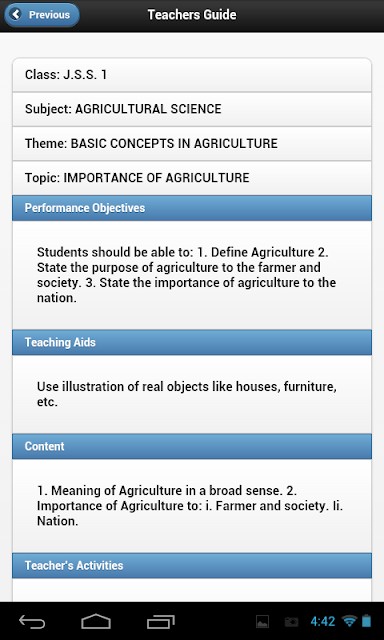Expand the Teacher's Activities section header
384x640 pixels.
coord(192,566)
